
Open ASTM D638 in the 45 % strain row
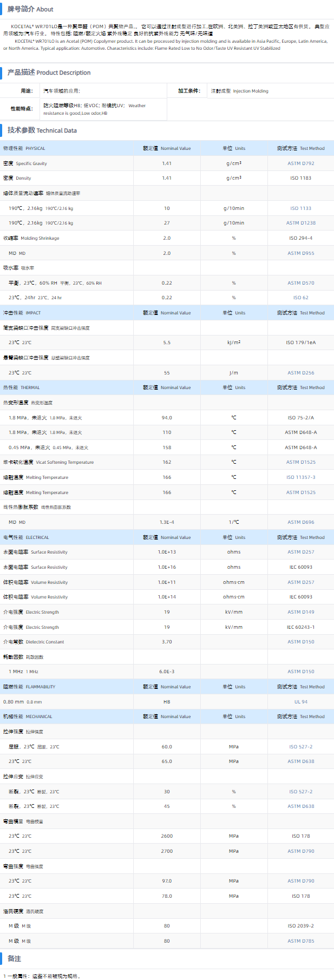pos(300,806)
